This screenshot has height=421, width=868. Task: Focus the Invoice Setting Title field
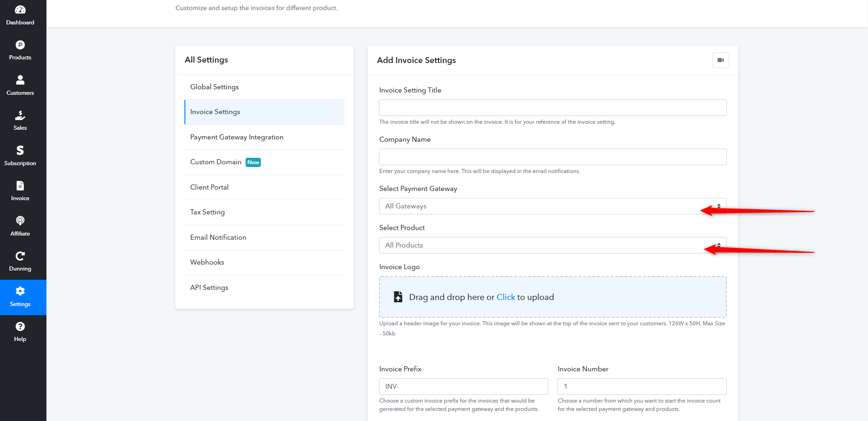click(553, 108)
